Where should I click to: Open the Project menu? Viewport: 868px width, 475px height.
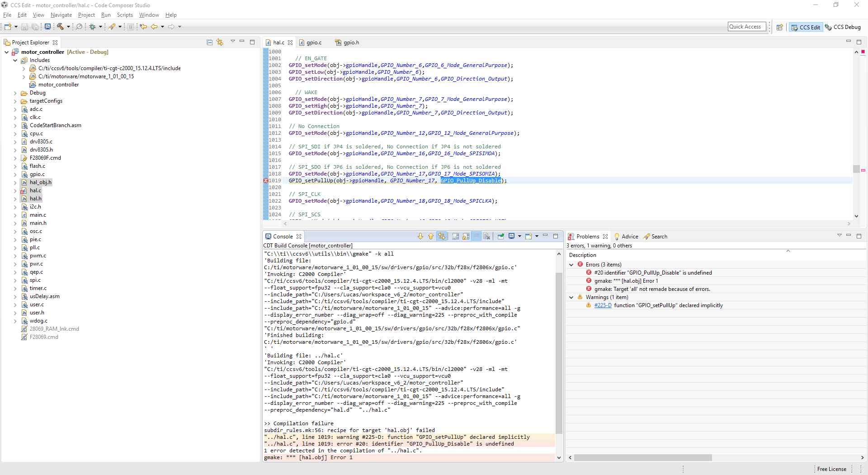tap(86, 15)
